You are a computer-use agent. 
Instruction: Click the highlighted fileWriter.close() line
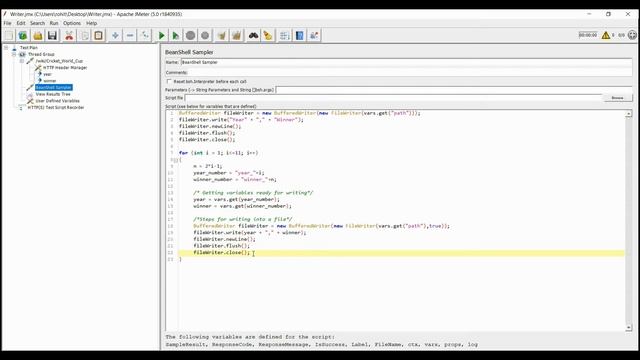(401, 253)
